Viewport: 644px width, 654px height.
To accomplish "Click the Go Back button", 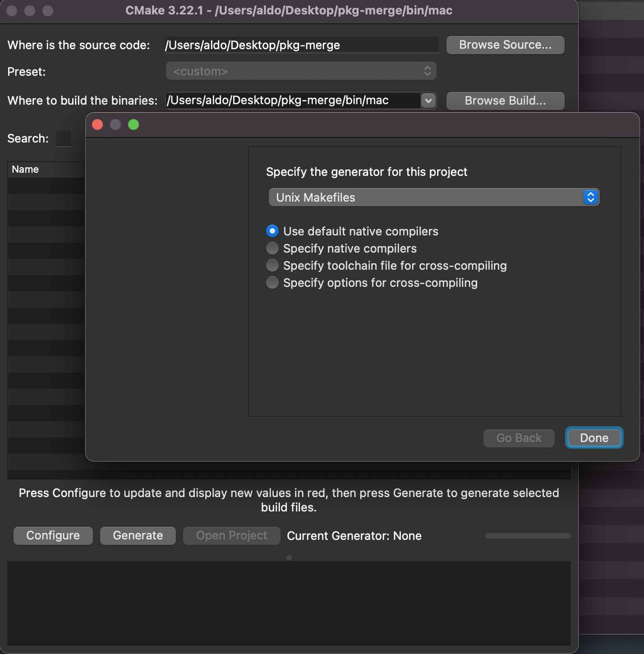I will (x=519, y=438).
